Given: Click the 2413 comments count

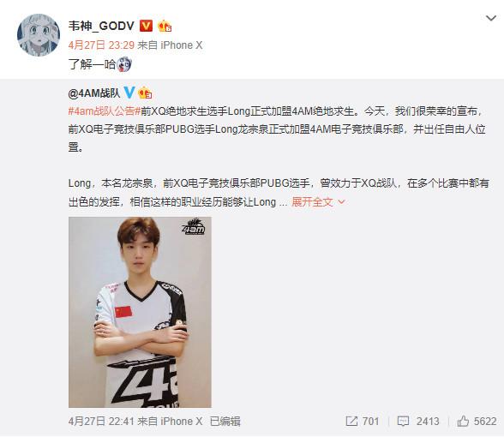Looking at the screenshot, I should click(x=428, y=422).
